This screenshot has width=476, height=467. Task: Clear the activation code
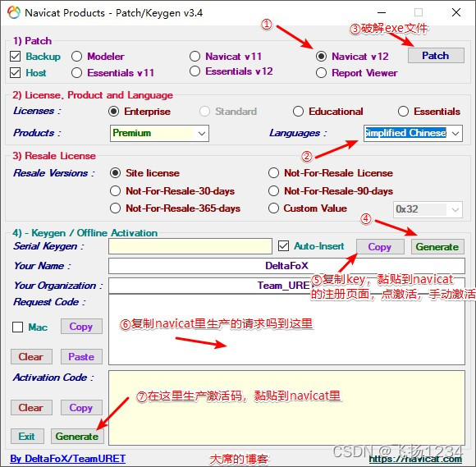tap(31, 407)
